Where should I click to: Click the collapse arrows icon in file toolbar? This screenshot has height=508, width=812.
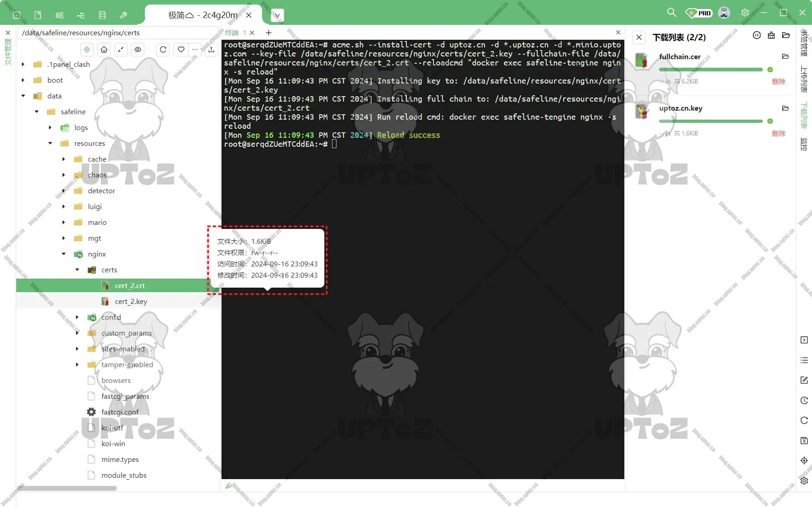(121, 50)
